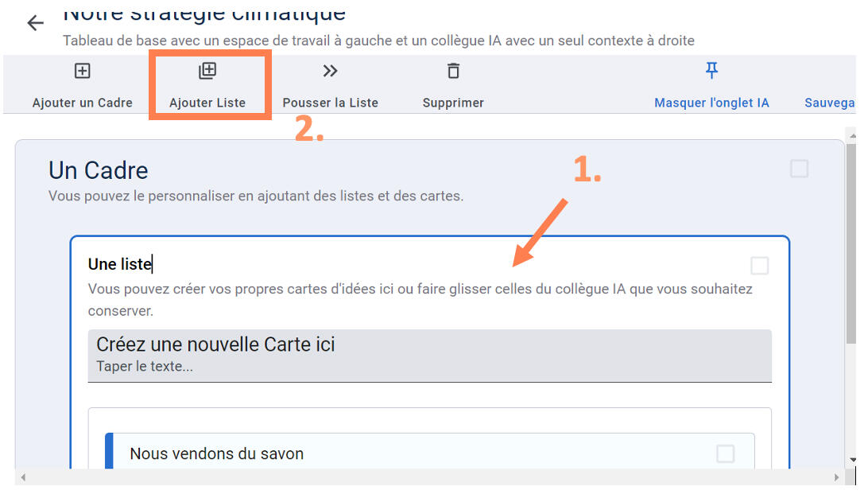
Task: Click the pin icon for the IA tab
Action: [x=711, y=71]
